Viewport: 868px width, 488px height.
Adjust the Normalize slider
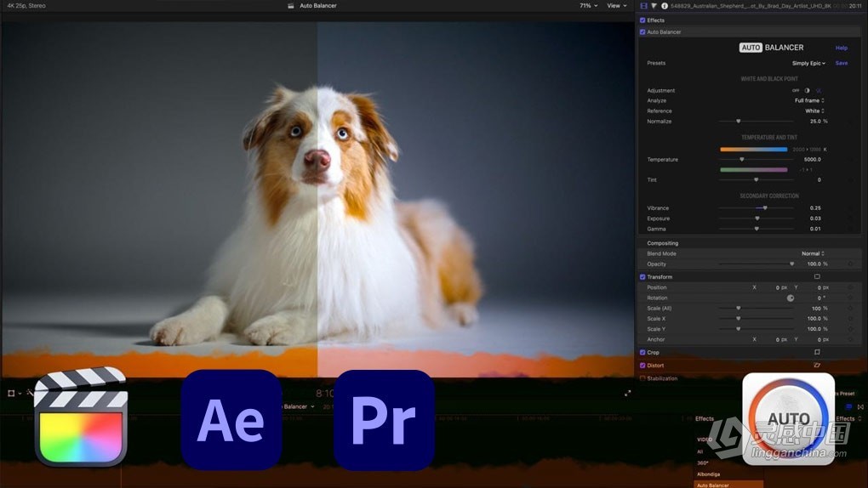757,122
